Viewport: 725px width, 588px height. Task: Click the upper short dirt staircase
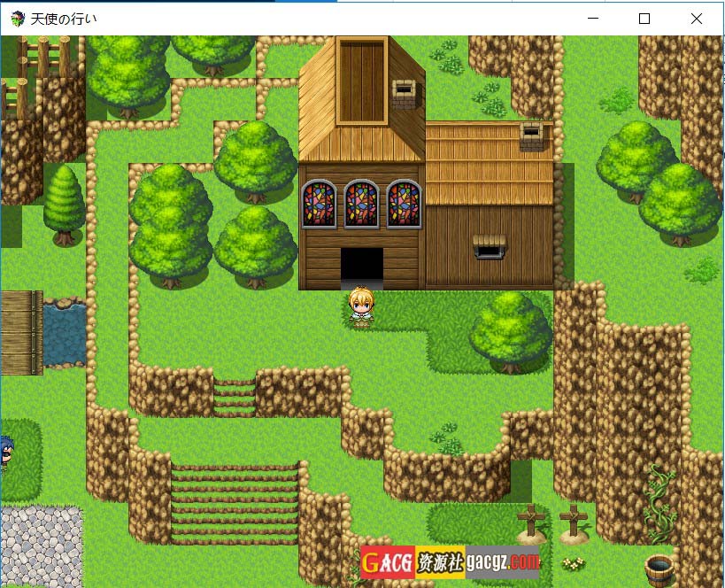pos(235,397)
